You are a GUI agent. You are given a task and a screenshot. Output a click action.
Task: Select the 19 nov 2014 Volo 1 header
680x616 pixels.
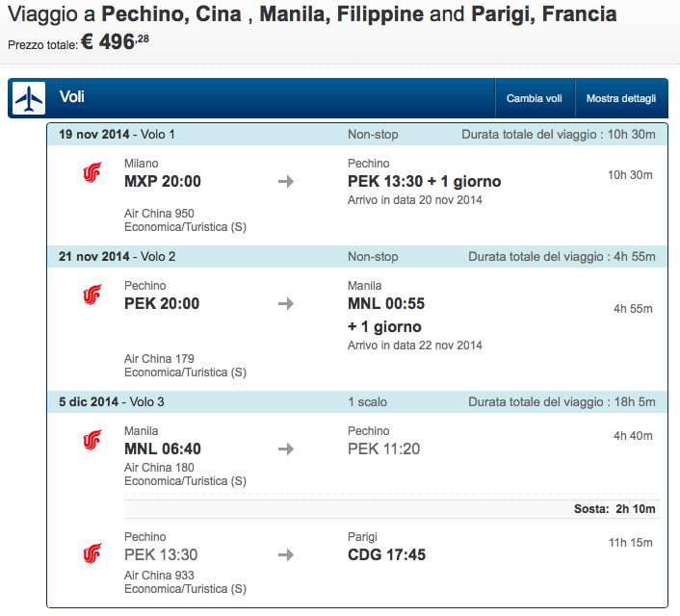[357, 135]
